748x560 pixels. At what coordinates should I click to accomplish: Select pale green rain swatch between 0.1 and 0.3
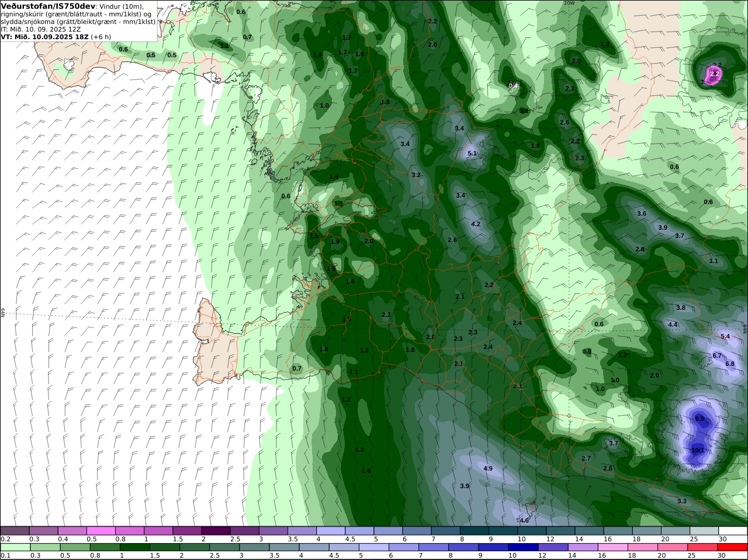(15, 548)
